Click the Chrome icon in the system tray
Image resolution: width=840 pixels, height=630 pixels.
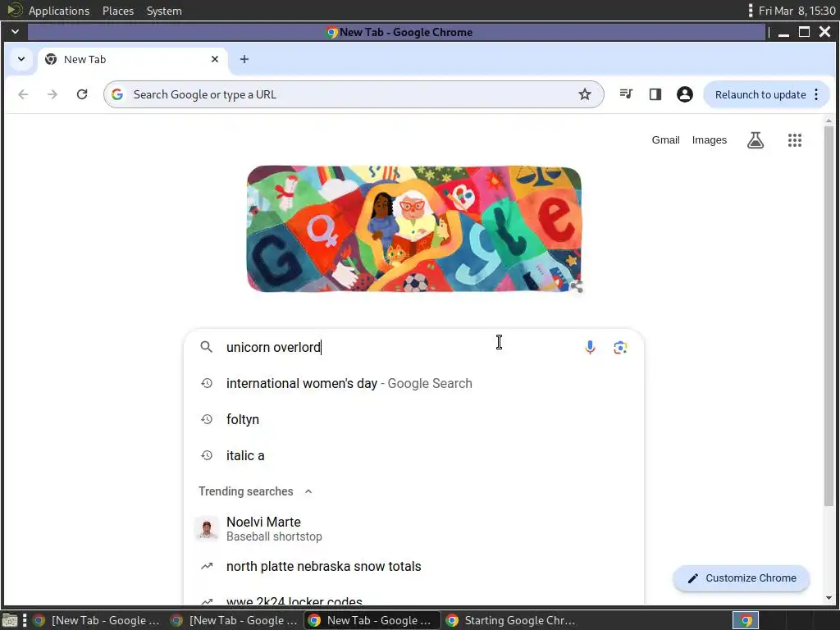[746, 620]
